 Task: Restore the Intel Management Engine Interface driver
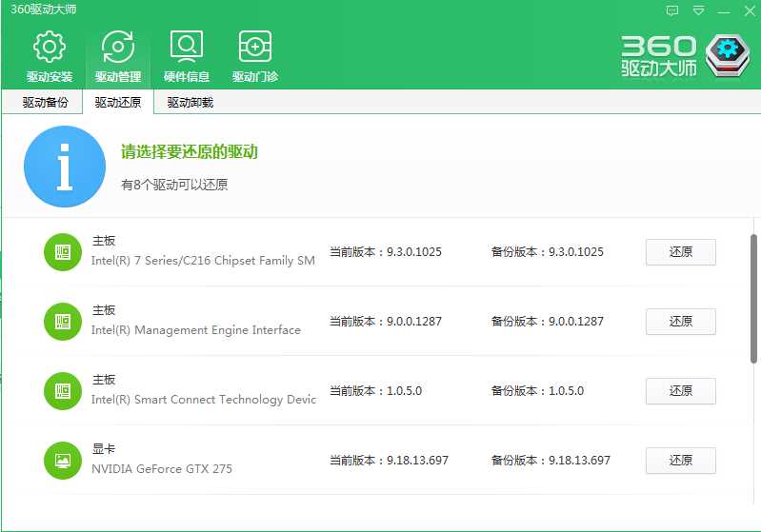680,322
